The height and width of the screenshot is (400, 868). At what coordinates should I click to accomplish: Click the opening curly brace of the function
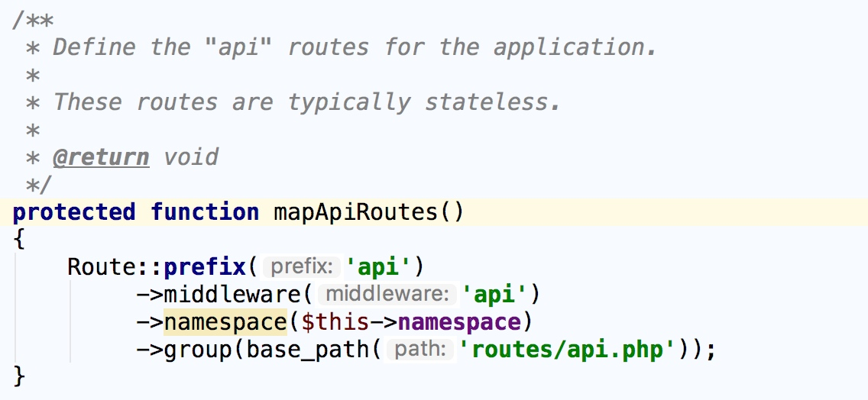19,239
